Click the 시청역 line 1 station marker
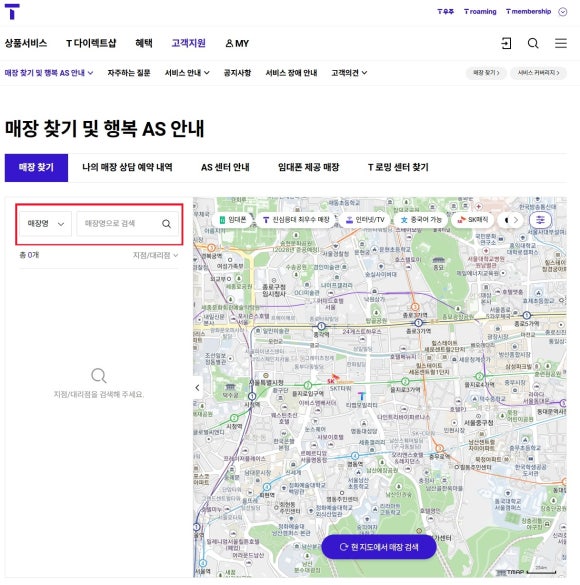 click(x=252, y=396)
